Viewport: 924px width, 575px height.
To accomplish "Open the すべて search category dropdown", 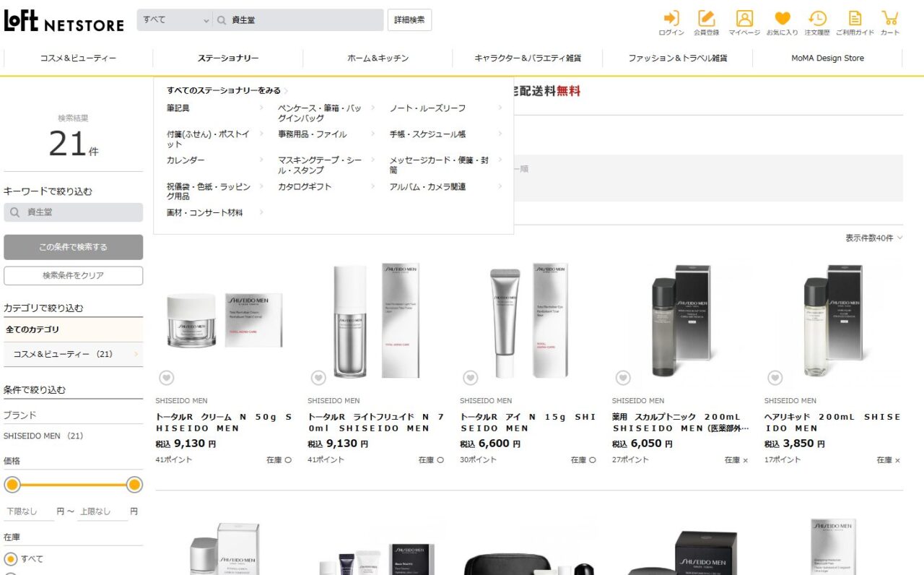I will pyautogui.click(x=175, y=20).
